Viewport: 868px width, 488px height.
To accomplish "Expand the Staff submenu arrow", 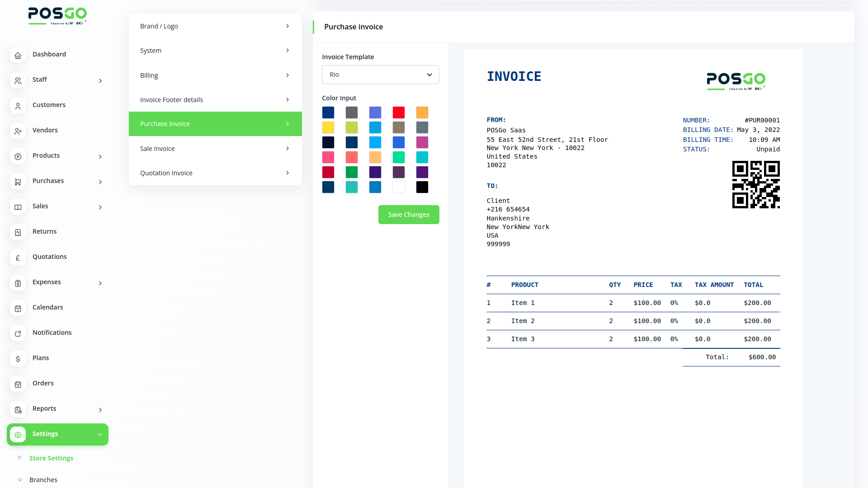I will (100, 81).
